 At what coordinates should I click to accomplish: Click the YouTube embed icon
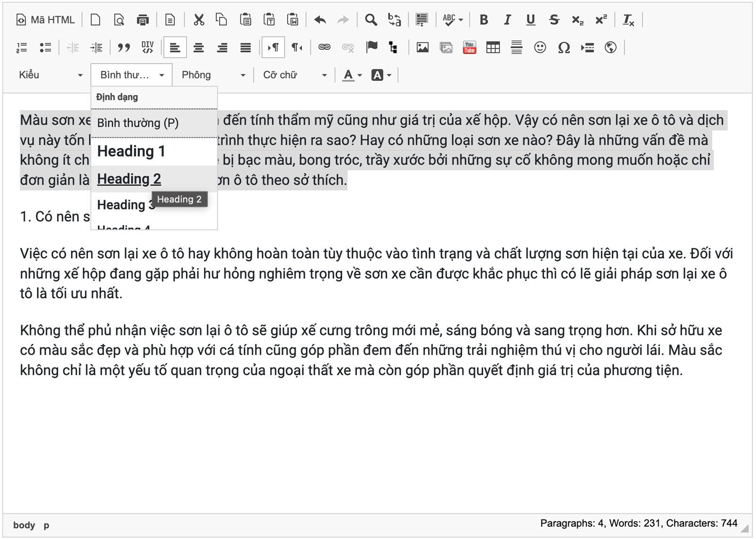(469, 47)
